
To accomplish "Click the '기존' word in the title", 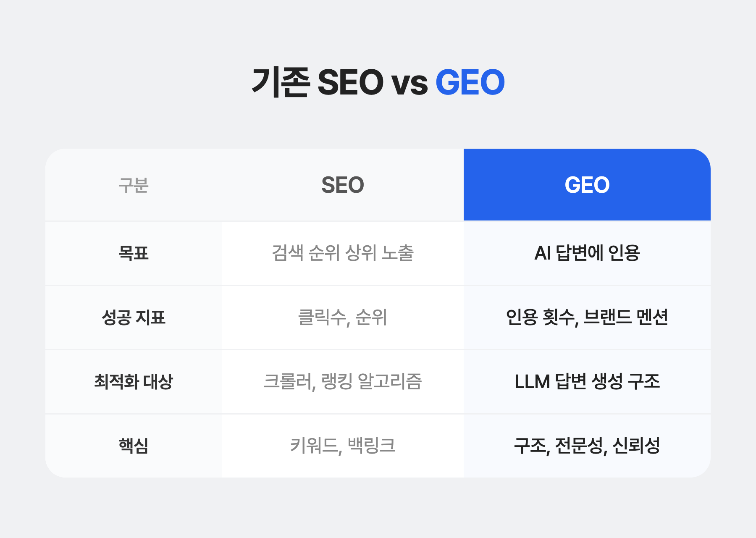I will (281, 82).
